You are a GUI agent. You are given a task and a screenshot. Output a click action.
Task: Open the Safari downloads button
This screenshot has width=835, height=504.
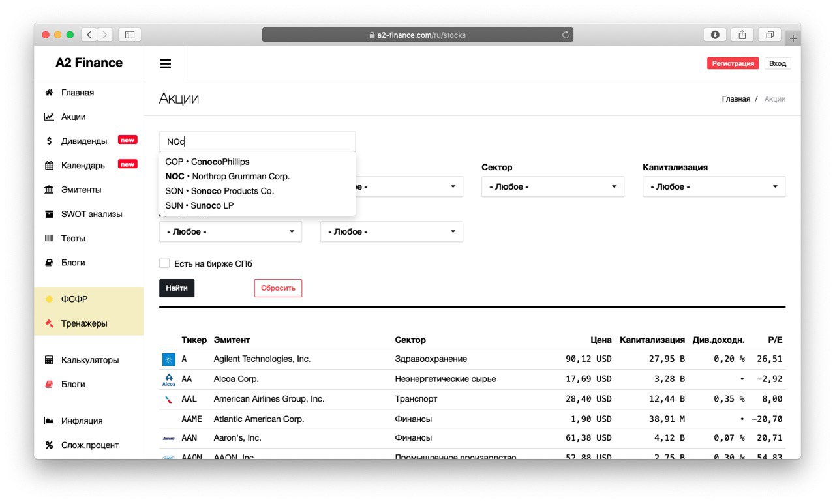(x=715, y=35)
